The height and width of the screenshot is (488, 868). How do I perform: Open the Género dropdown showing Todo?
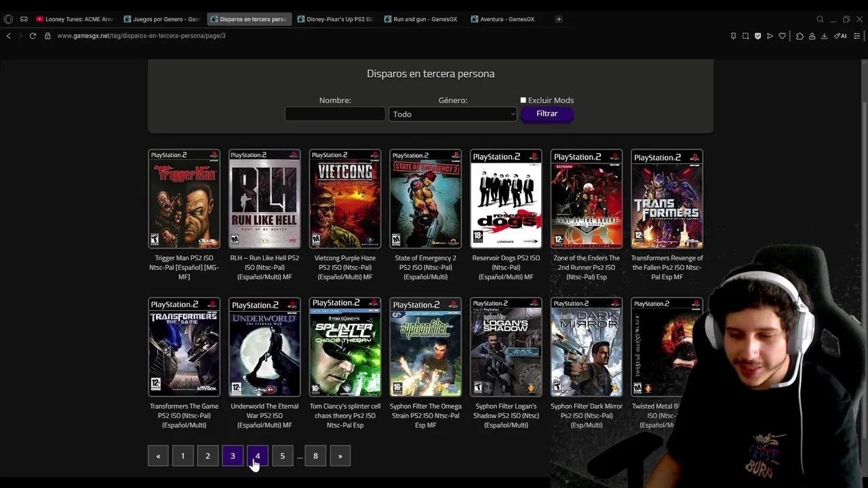click(453, 114)
